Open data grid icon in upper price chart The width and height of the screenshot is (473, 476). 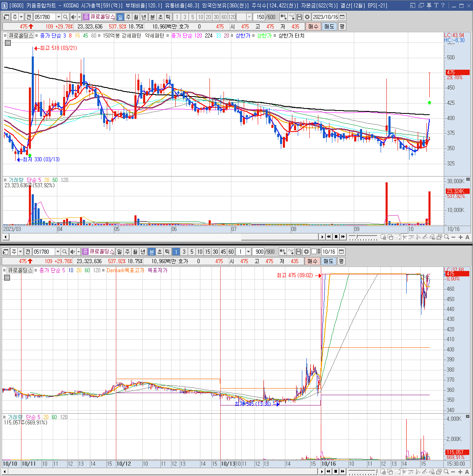[8, 43]
